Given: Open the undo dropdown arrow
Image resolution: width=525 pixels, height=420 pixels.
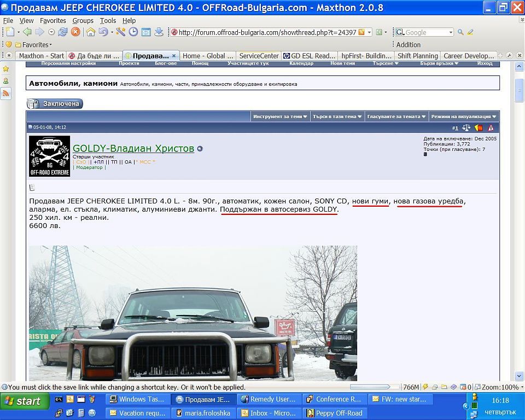Looking at the screenshot, I should point(112,32).
